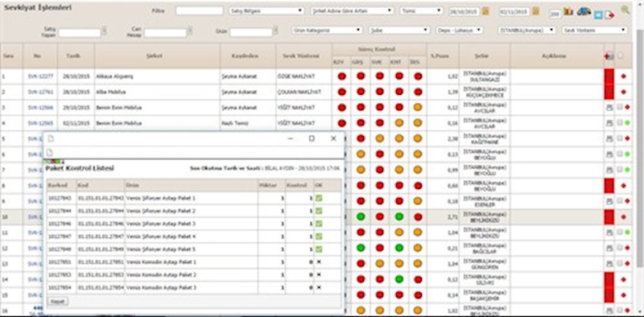Click the record count field showing 200

point(555,14)
